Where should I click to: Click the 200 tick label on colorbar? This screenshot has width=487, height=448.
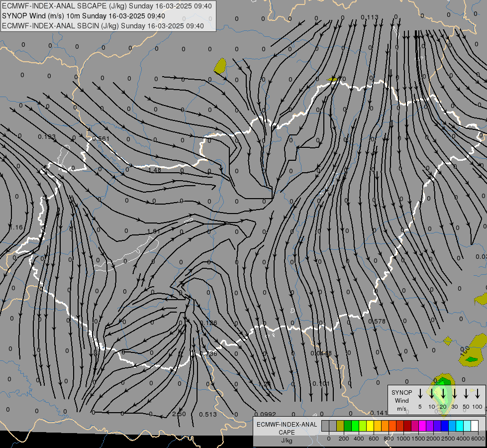(x=344, y=439)
